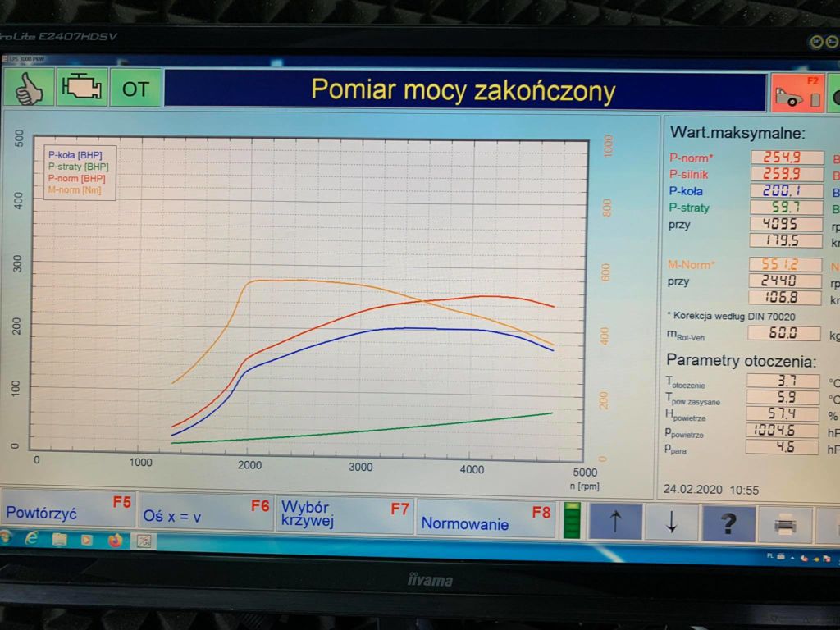Click the red F2 car icon

click(x=796, y=93)
